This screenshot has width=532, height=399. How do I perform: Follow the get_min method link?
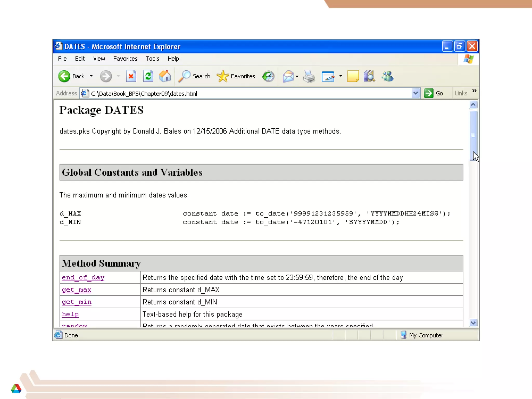click(x=77, y=302)
